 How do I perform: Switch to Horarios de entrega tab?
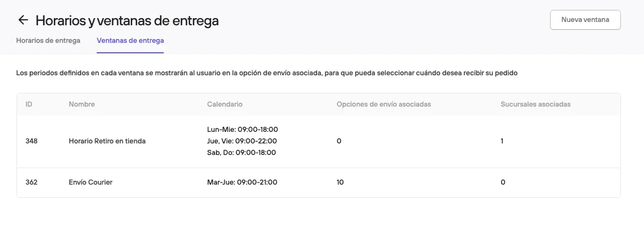(48, 41)
